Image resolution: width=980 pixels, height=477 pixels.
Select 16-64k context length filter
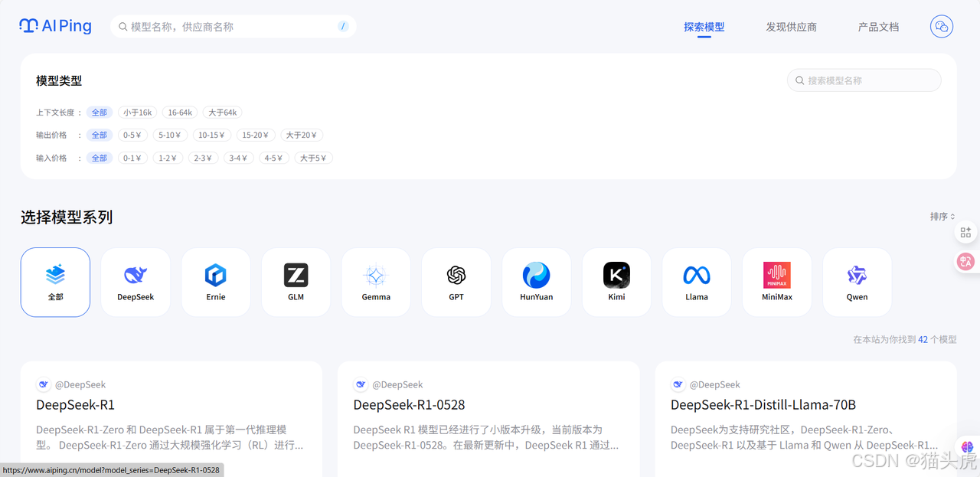click(180, 113)
